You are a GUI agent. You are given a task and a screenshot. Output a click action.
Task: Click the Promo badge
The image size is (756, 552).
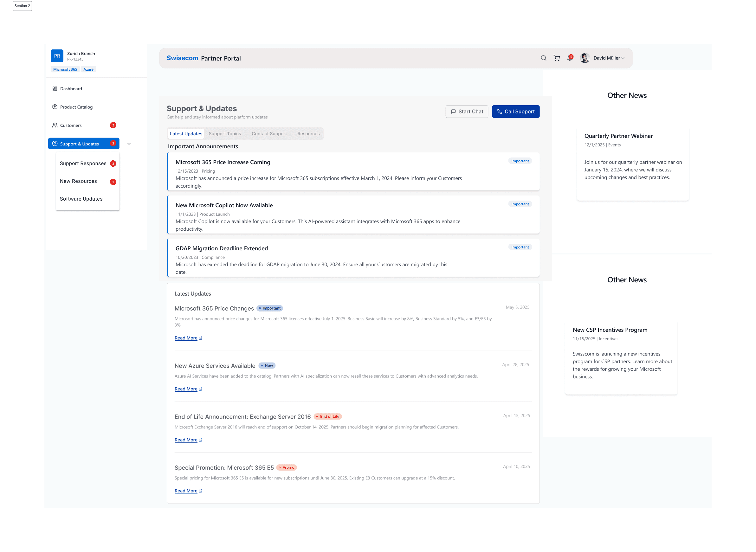pyautogui.click(x=287, y=467)
